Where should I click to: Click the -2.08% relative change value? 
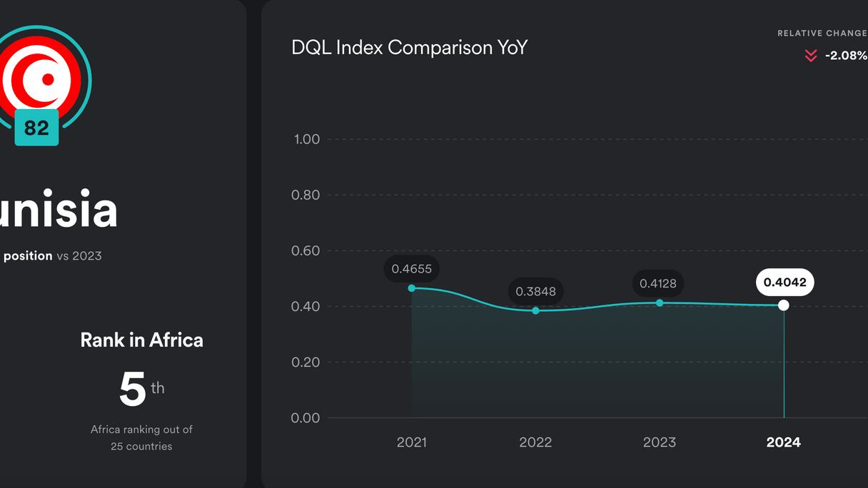pyautogui.click(x=846, y=56)
